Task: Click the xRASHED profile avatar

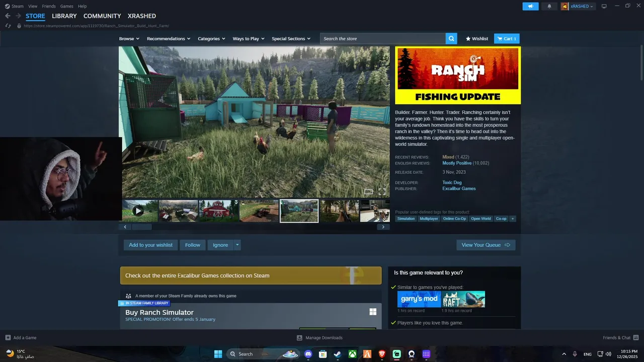Action: click(565, 6)
